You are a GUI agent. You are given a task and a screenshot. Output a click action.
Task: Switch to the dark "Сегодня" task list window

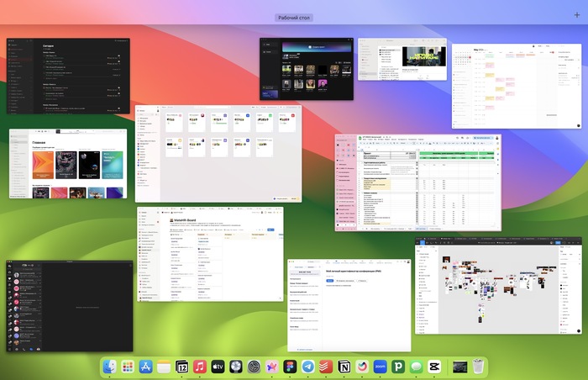click(70, 76)
